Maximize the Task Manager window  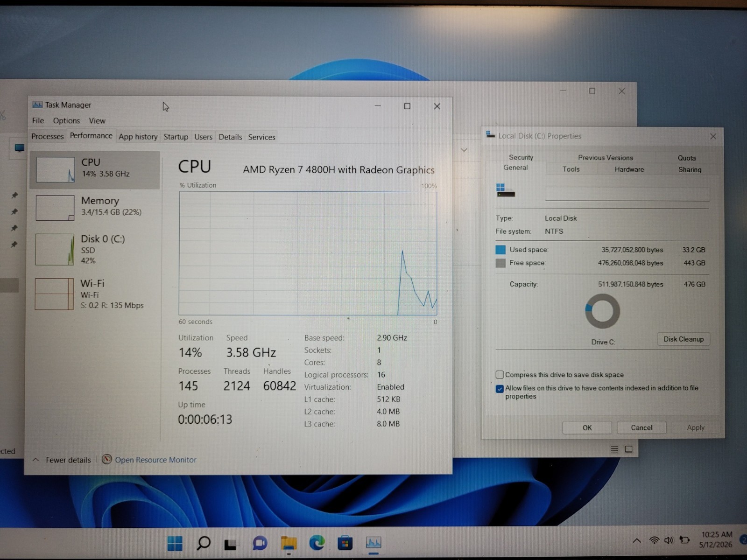pos(407,106)
